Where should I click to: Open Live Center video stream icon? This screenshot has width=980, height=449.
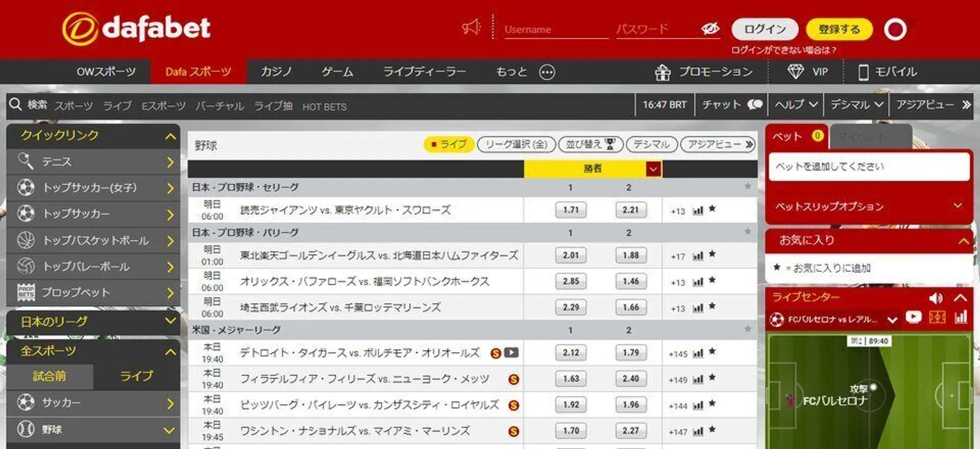click(x=914, y=317)
